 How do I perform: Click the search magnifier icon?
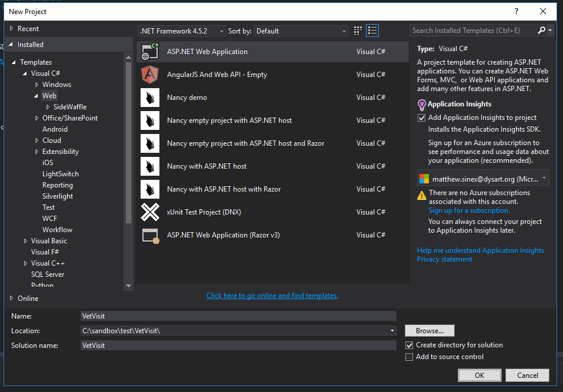541,31
